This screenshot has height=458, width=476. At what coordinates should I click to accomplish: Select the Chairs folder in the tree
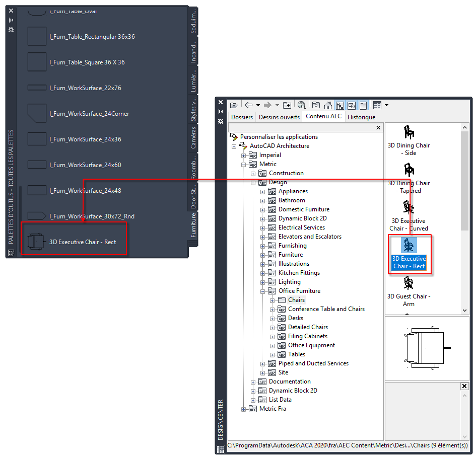coord(296,300)
